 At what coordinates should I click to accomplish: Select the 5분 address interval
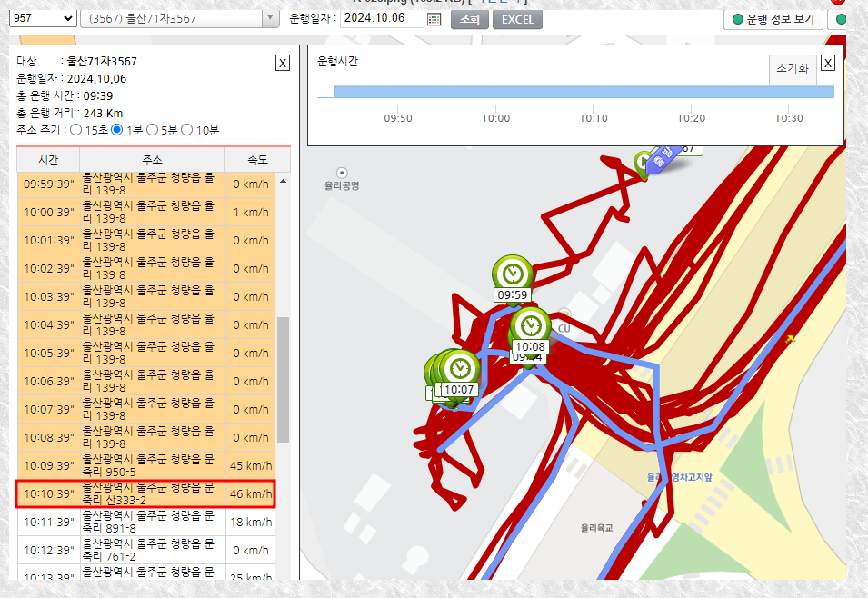click(153, 130)
